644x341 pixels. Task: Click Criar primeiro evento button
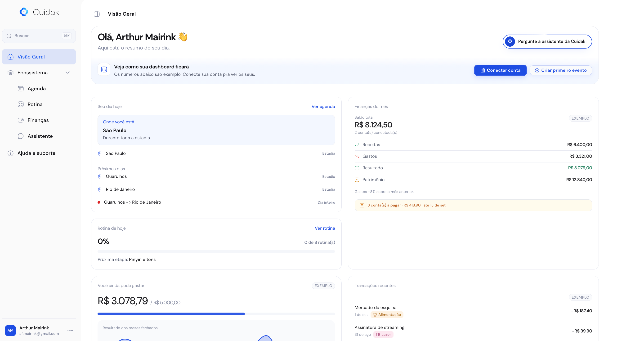[561, 70]
